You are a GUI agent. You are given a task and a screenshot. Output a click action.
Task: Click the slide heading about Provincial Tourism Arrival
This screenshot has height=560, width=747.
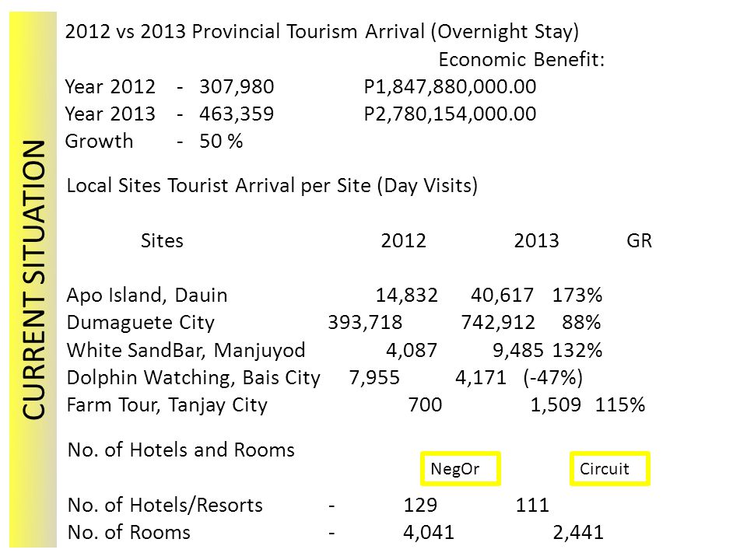point(322,32)
